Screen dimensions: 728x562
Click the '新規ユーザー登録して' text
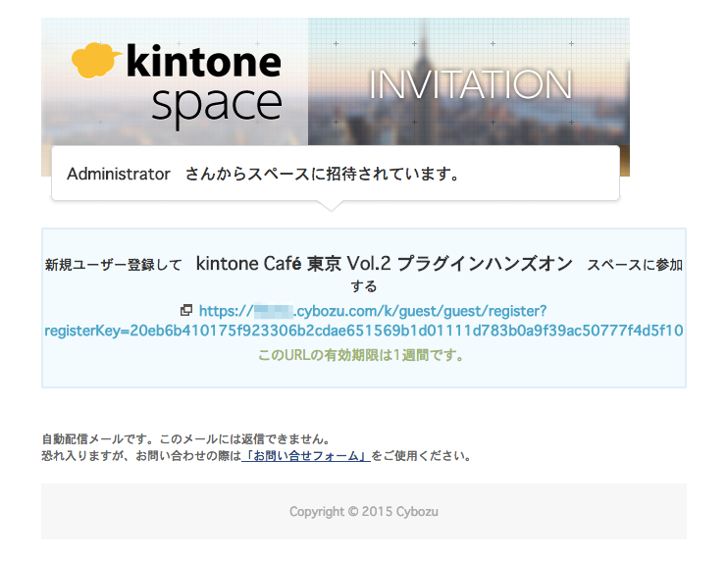[x=113, y=265]
